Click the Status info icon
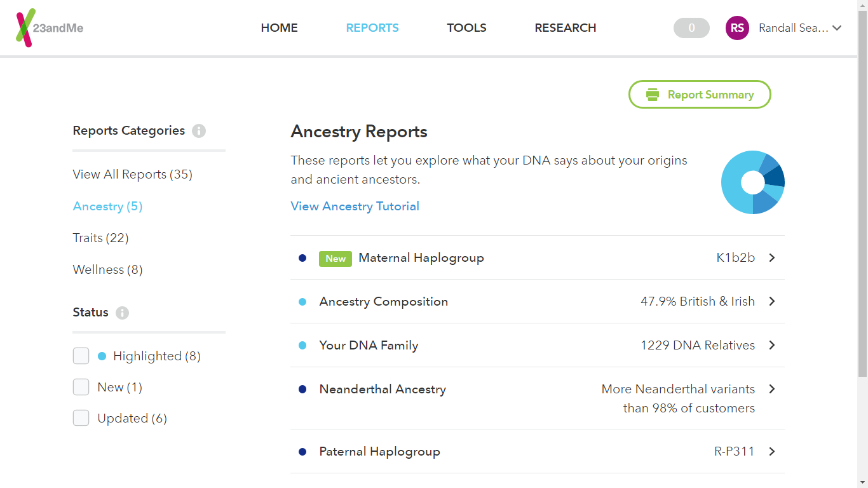 123,313
